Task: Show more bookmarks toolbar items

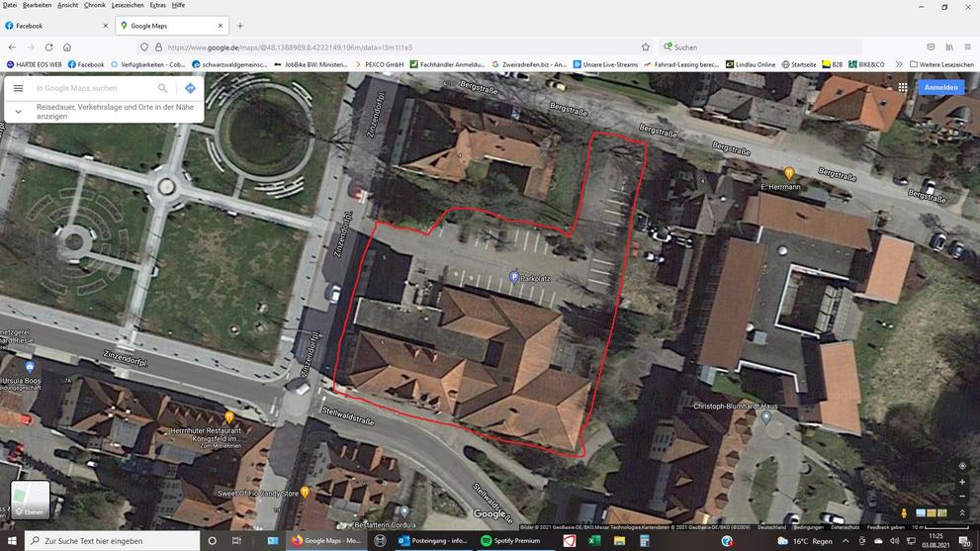Action: [899, 64]
